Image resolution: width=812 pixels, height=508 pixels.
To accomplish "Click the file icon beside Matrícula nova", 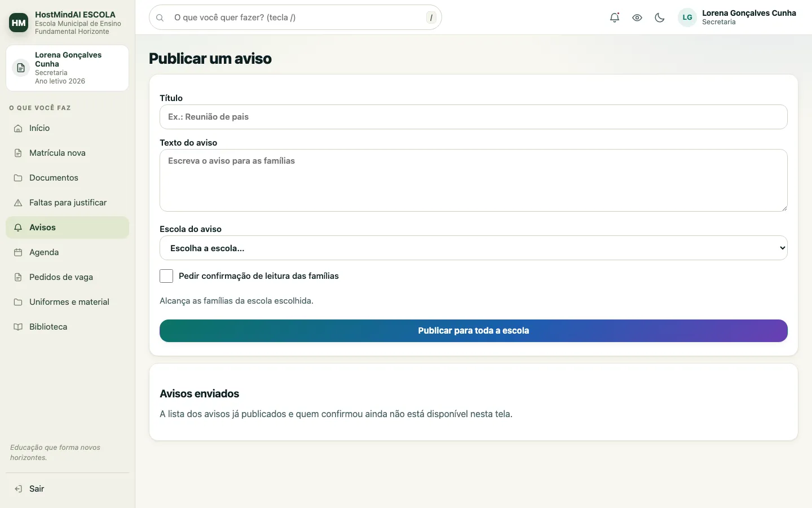I will pyautogui.click(x=18, y=153).
